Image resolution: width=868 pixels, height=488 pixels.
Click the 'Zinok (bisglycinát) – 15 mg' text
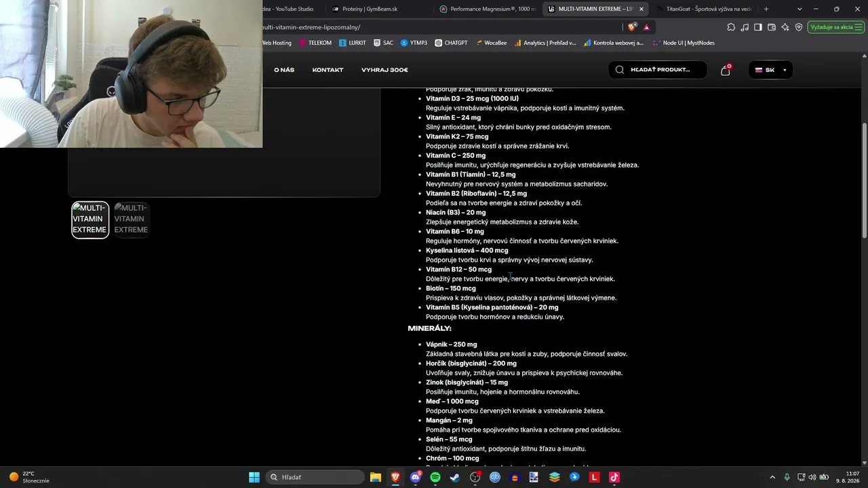(467, 382)
